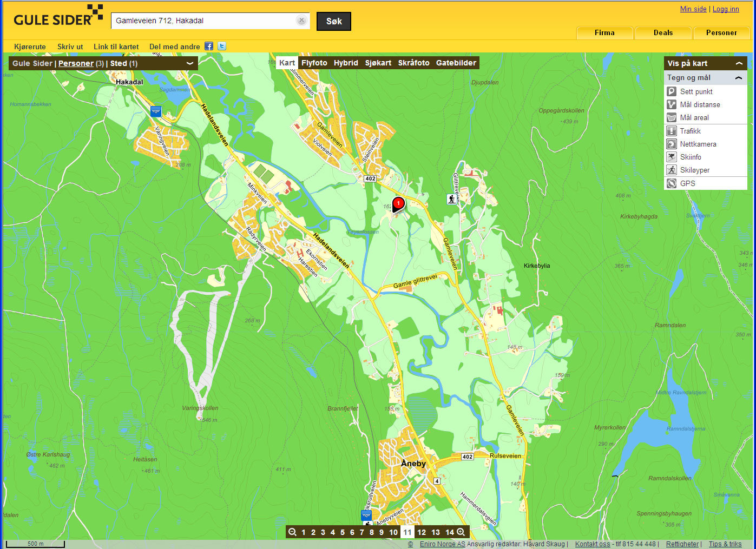The image size is (756, 549).
Task: Clear the search field with X button
Action: pyautogui.click(x=301, y=21)
